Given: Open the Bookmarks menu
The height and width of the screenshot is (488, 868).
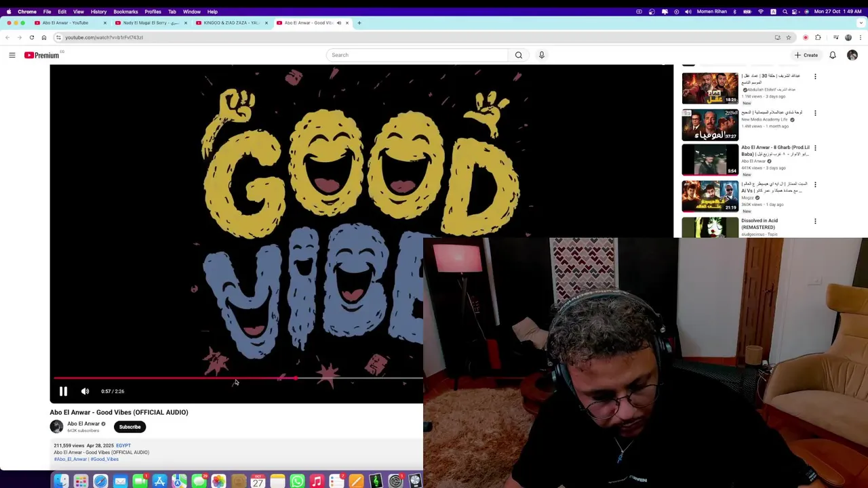Looking at the screenshot, I should (125, 12).
